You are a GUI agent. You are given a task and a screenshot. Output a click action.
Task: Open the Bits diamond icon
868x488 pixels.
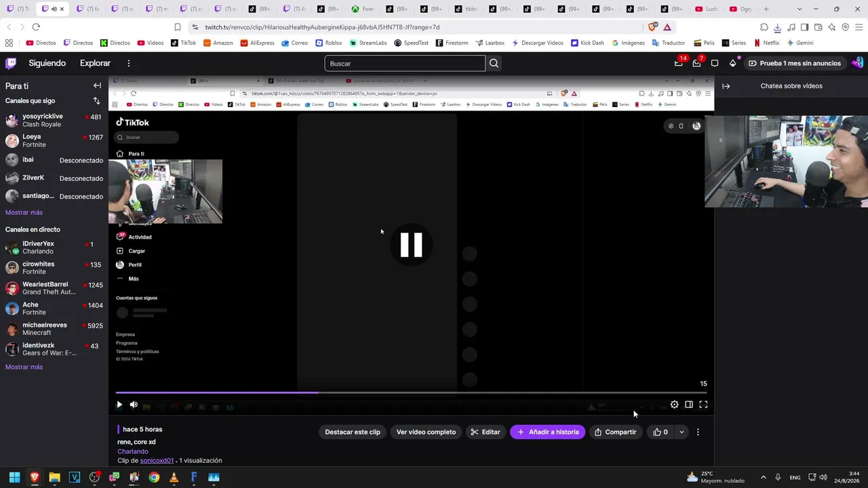pos(732,63)
